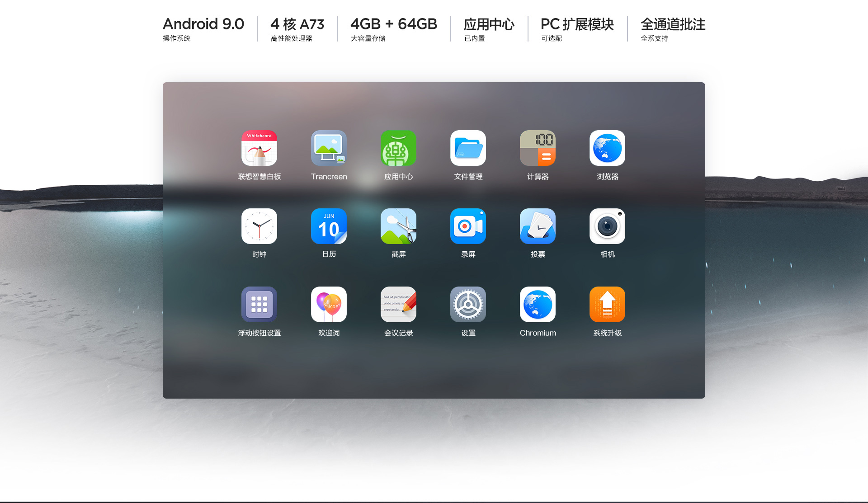The width and height of the screenshot is (868, 503).
Task: Start the 录屏 screen recorder icon
Action: click(x=468, y=226)
